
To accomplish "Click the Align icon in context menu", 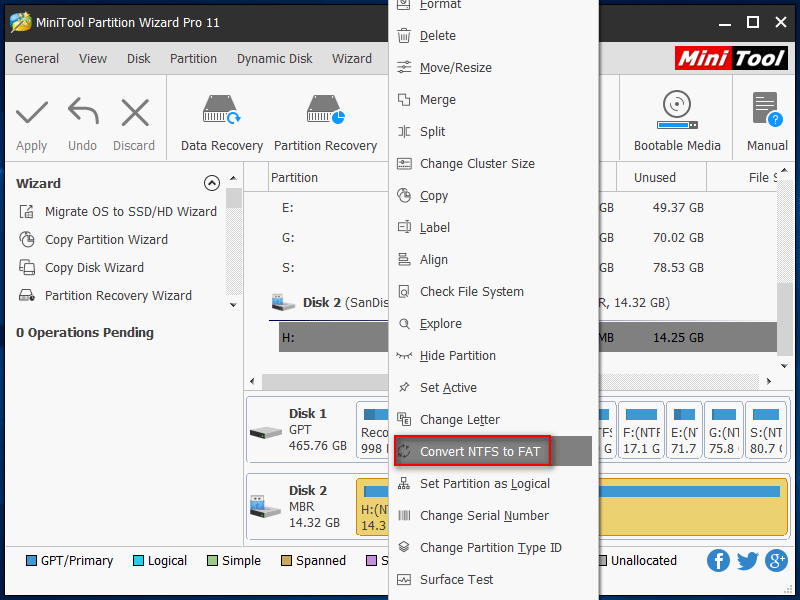I will [x=404, y=260].
